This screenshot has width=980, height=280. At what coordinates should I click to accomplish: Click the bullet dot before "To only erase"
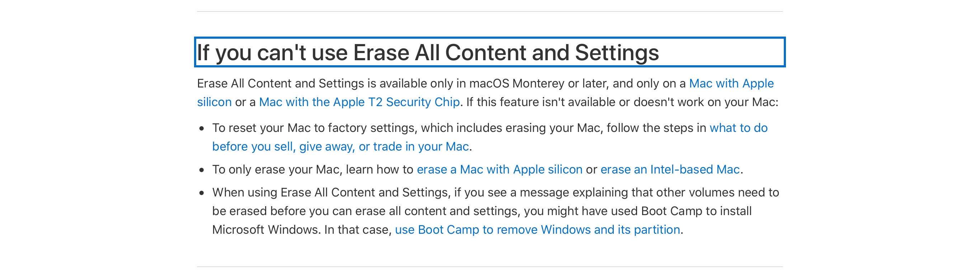[x=202, y=170]
